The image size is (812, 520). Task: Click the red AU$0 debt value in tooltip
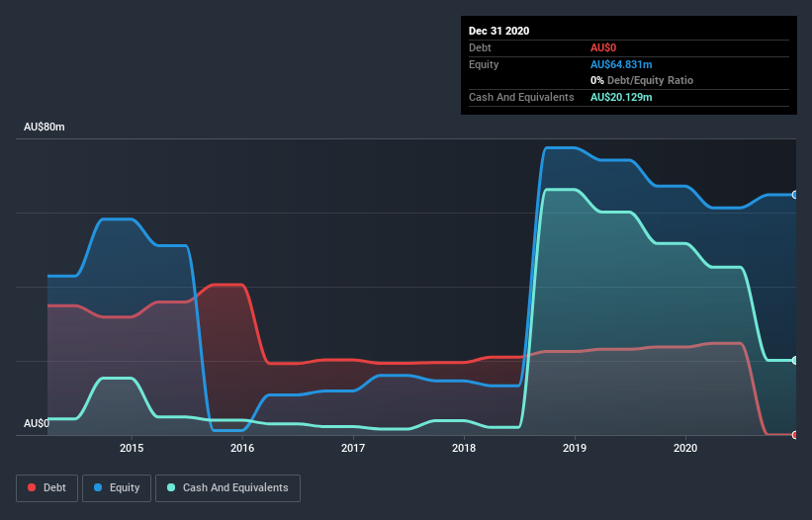click(x=603, y=47)
